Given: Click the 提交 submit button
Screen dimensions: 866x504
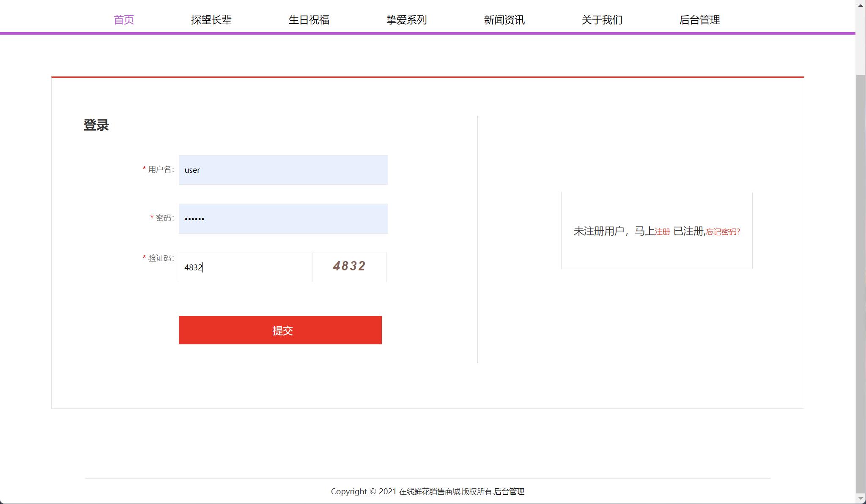Looking at the screenshot, I should (280, 330).
